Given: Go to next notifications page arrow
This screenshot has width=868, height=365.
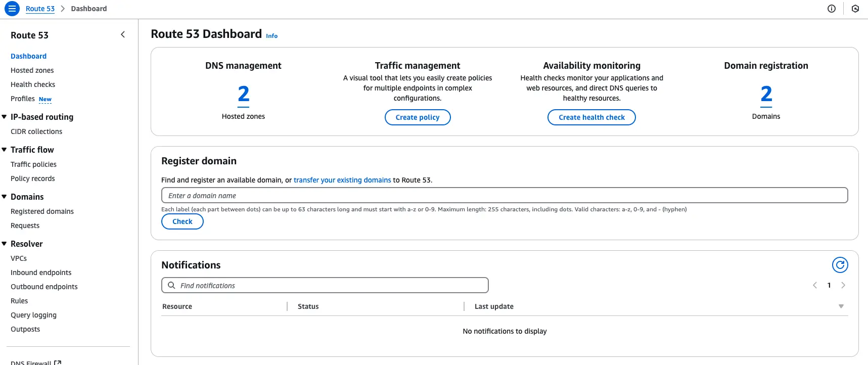Looking at the screenshot, I should point(843,285).
